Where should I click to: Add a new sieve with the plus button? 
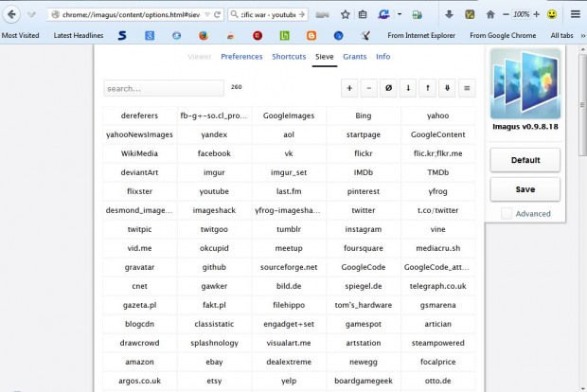tap(349, 88)
